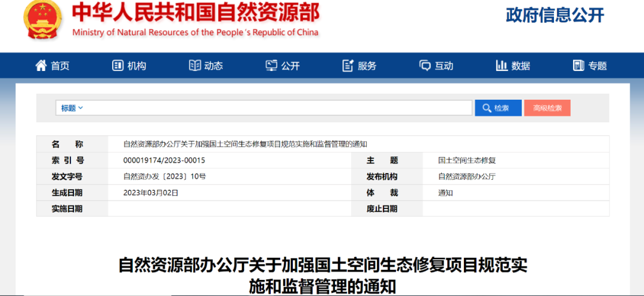Viewport: 644px width, 296px height.
Task: Focus the search keyword input field
Action: pyautogui.click(x=277, y=108)
